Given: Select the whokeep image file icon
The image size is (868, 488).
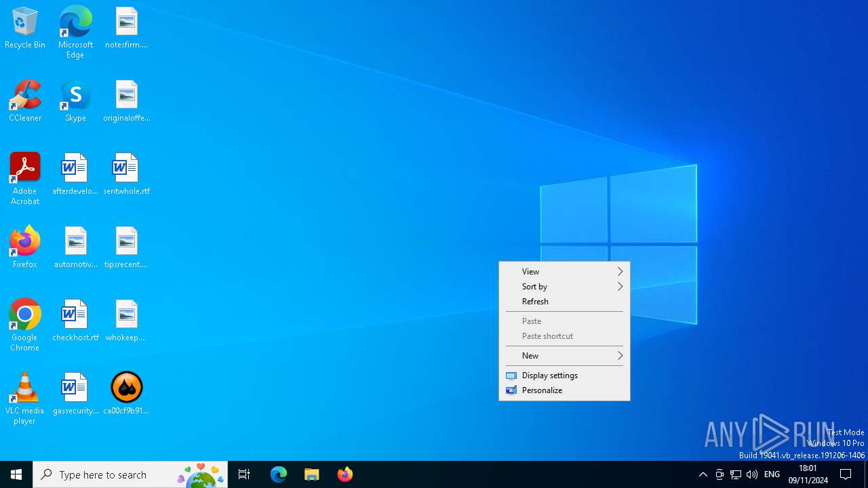Looking at the screenshot, I should coord(126,321).
